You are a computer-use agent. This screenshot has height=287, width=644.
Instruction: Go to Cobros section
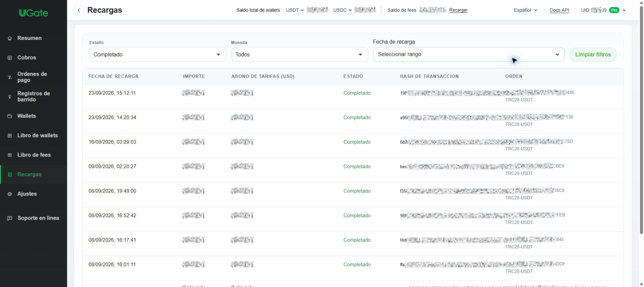[27, 58]
